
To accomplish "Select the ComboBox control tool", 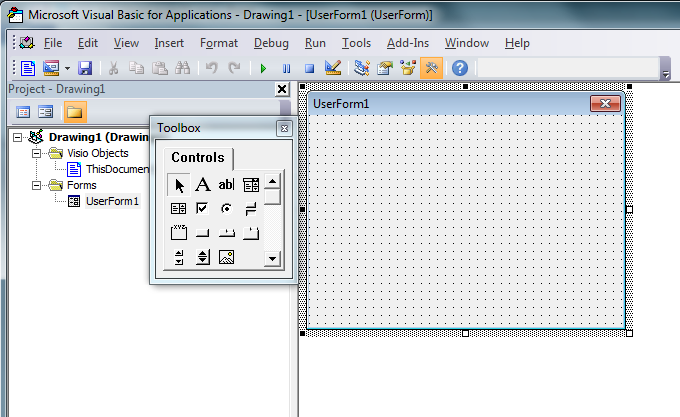I will tap(250, 185).
